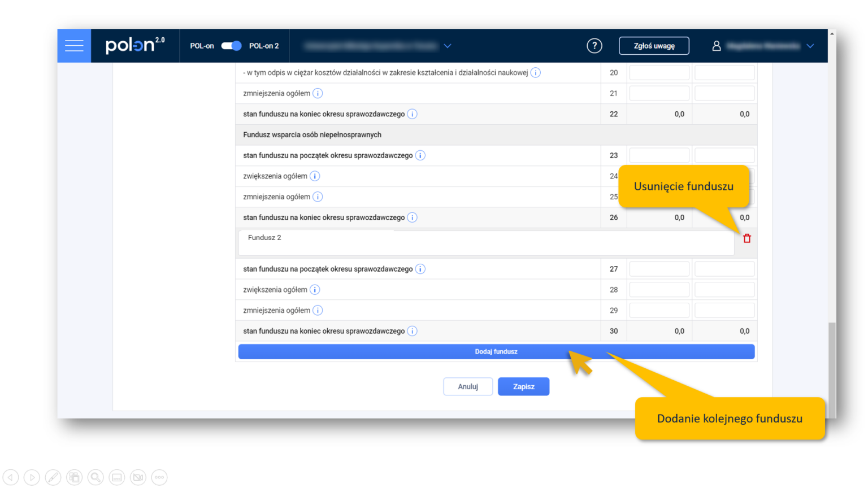Show info for row 20 odpis w ciężar kosztów
Screen dimensions: 868x488
535,72
